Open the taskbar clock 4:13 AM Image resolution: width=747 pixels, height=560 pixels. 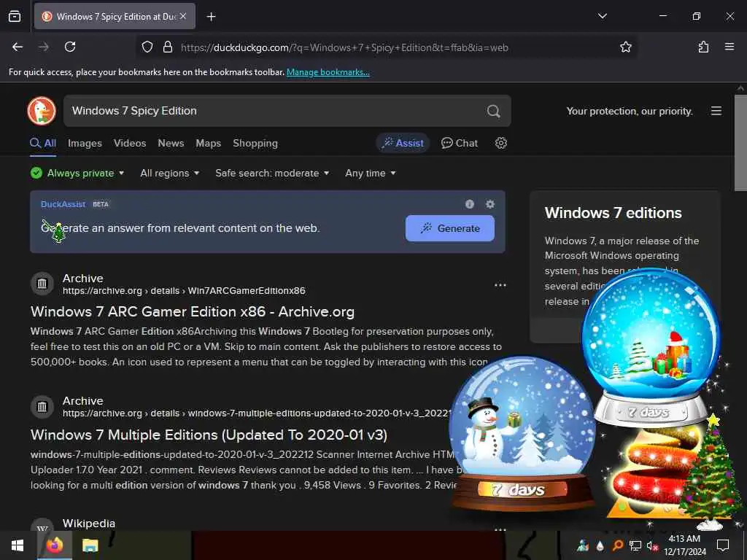tap(684, 545)
